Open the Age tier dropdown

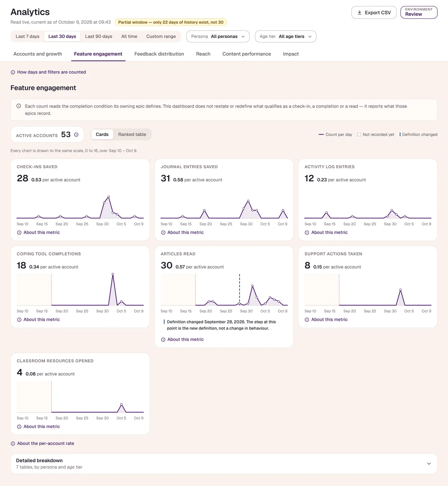tap(286, 36)
